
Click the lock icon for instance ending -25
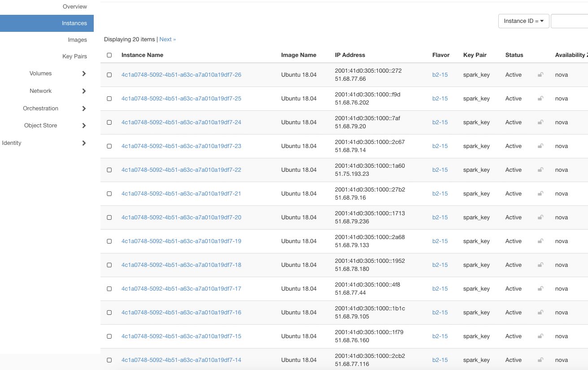click(540, 99)
